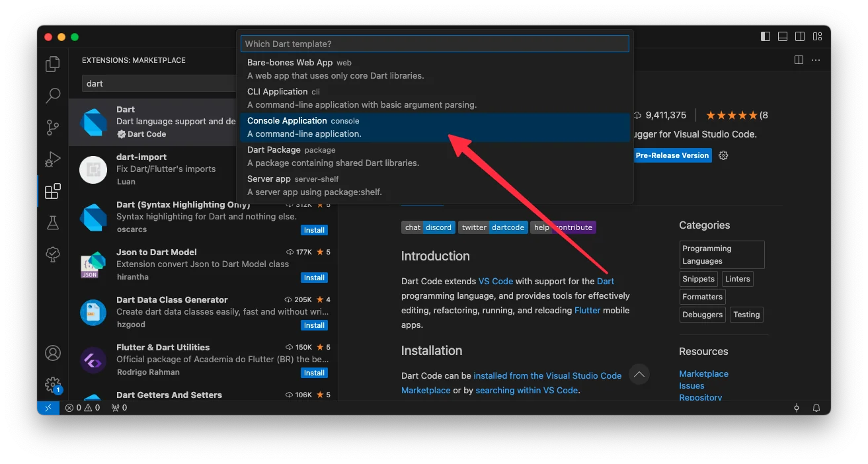Focus the extensions search box containing 'dart'

(x=159, y=83)
